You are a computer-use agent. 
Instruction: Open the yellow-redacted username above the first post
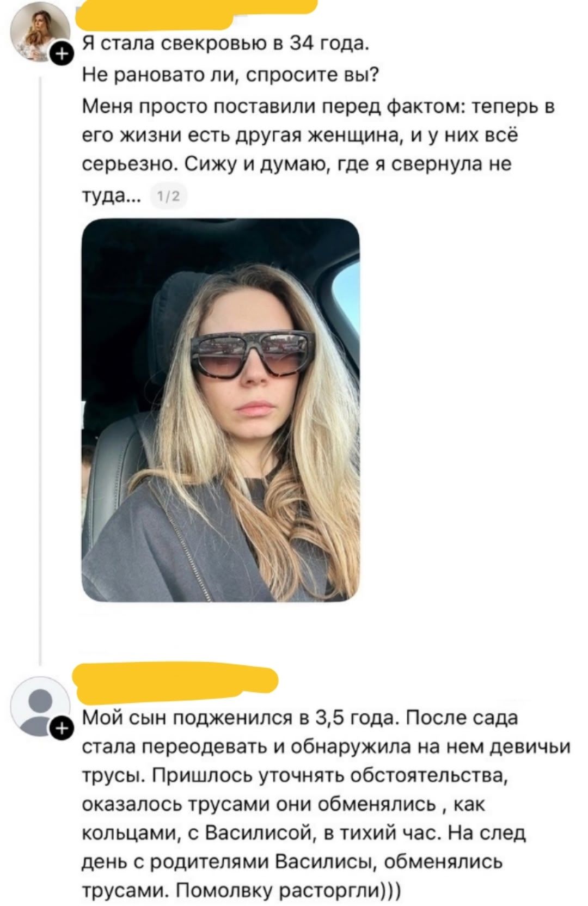click(x=196, y=14)
